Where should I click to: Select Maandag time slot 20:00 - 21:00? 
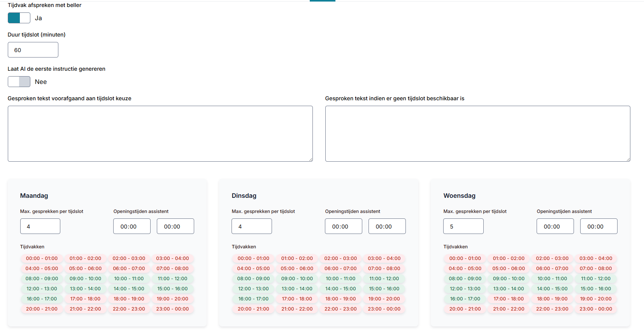42,309
